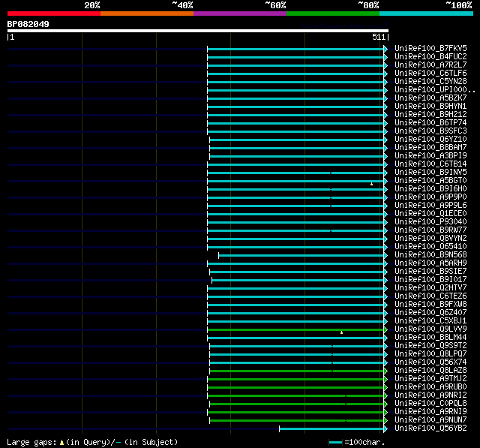
Task: Click the arrowhead ending the B9N568 alignment
Action: coord(385,255)
